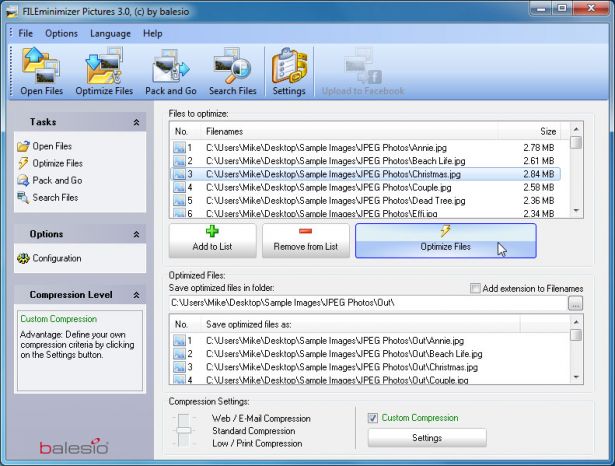Minimize the FILEminimizer window

point(542,8)
